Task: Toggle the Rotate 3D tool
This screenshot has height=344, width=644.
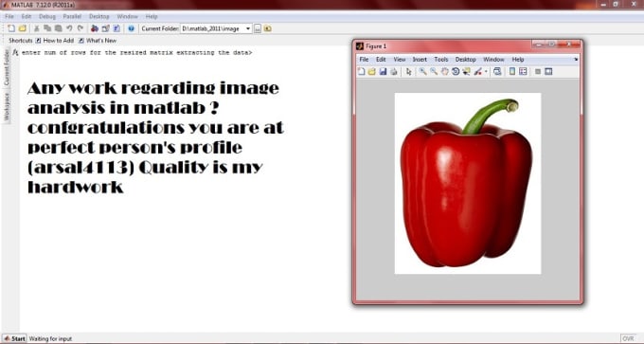Action: pos(456,71)
